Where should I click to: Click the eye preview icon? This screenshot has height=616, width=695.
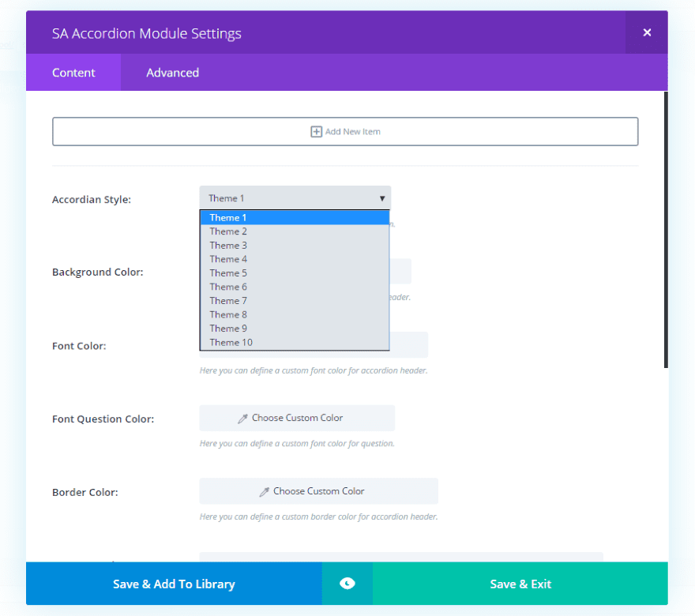[x=347, y=584]
